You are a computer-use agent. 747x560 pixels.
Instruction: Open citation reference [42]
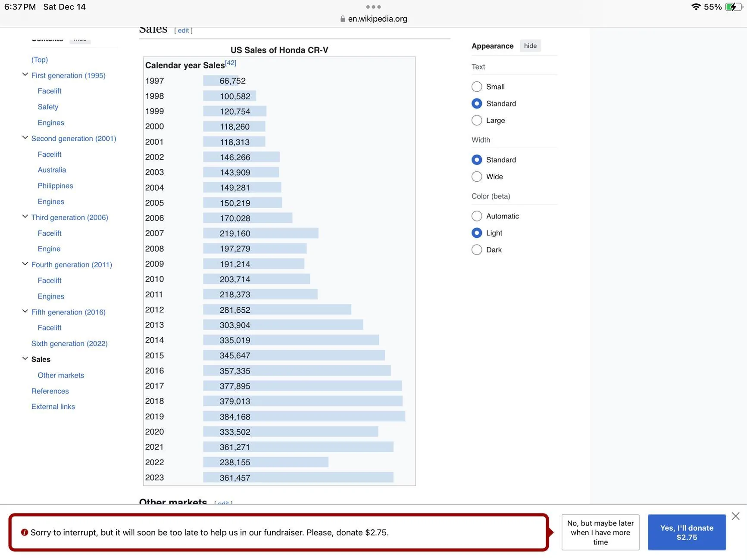pyautogui.click(x=231, y=63)
